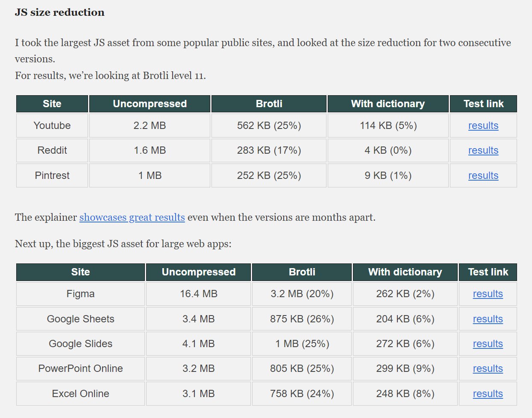Click the '3.1 MB' uncompressed cell

click(x=199, y=394)
